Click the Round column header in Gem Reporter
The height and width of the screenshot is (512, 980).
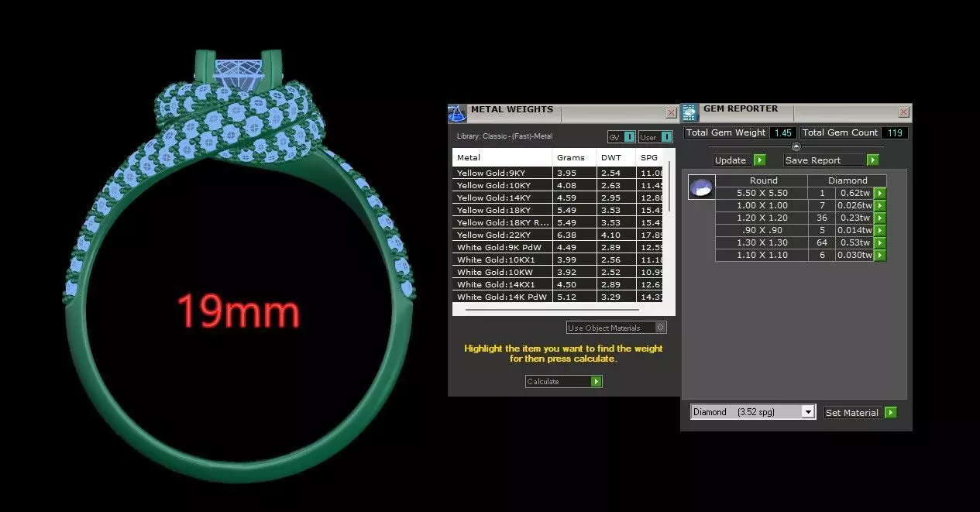point(763,180)
